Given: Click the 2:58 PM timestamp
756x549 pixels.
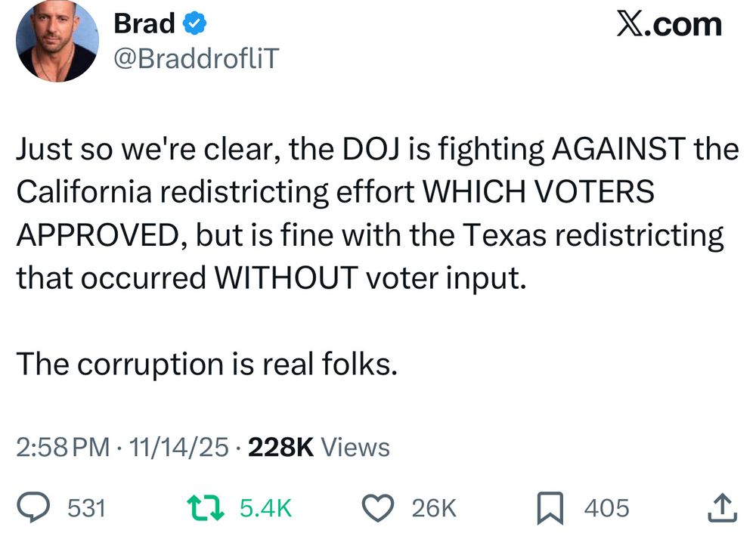Looking at the screenshot, I should click(x=64, y=448).
